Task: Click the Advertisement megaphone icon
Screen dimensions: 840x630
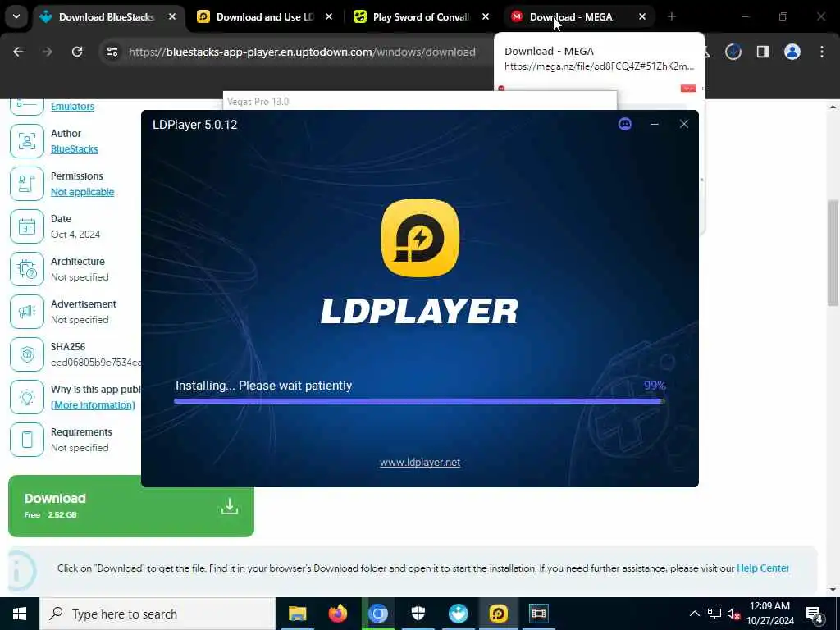Action: click(x=27, y=312)
